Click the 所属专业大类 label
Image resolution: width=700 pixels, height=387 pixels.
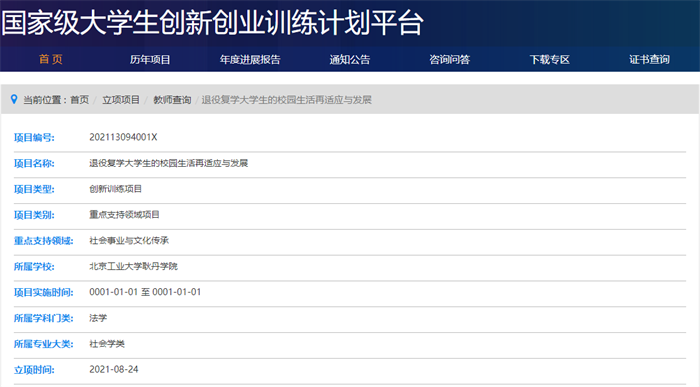[x=43, y=344]
